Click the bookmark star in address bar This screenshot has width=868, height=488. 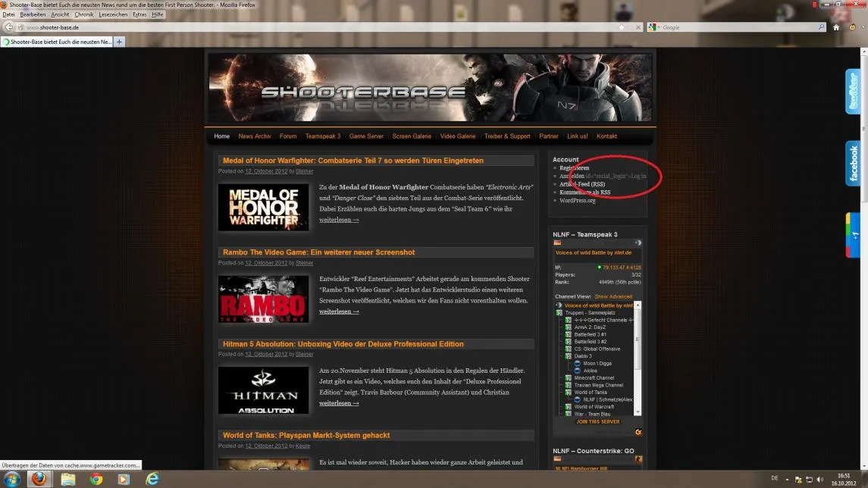[x=622, y=27]
